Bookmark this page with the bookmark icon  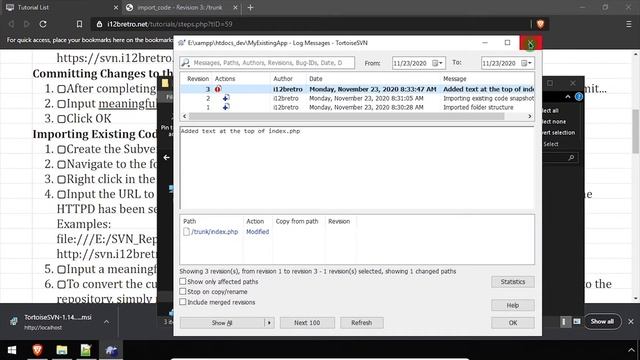[x=79, y=24]
